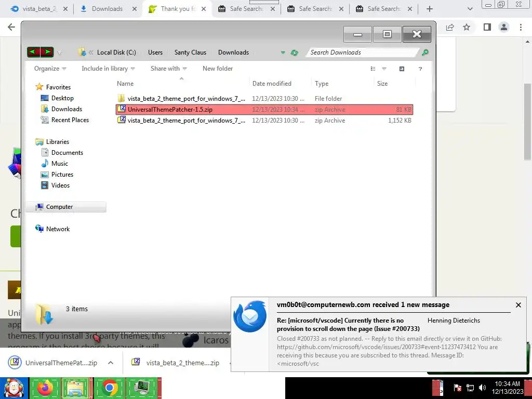The width and height of the screenshot is (532, 399).
Task: Open the Pictures library
Action: (62, 175)
